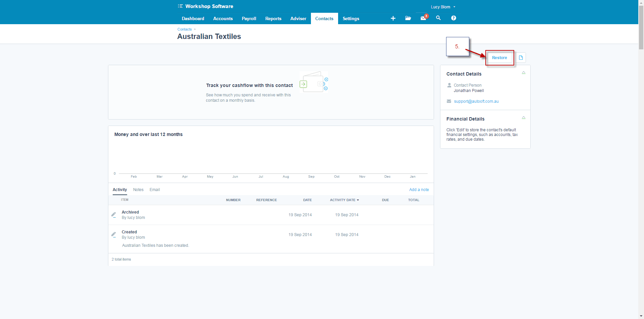Image resolution: width=644 pixels, height=319 pixels.
Task: Click 'Australian Textiles has been created.' note
Action: coord(156,245)
